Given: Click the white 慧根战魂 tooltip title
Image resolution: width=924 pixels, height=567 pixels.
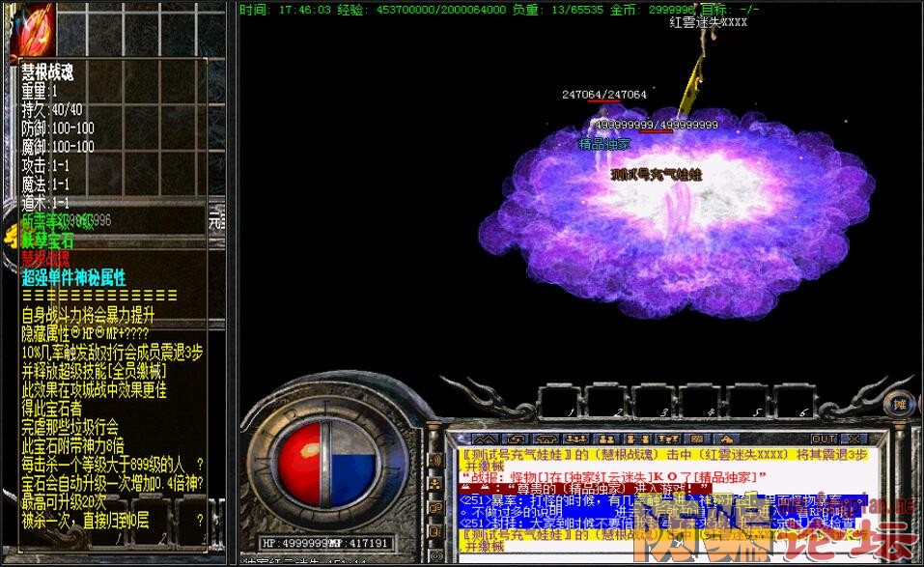Looking at the screenshot, I should click(x=47, y=71).
